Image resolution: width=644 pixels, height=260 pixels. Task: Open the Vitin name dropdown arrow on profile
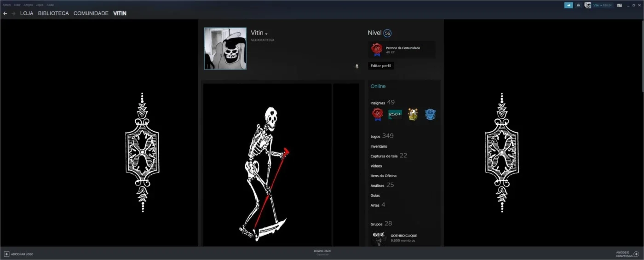[x=266, y=34]
